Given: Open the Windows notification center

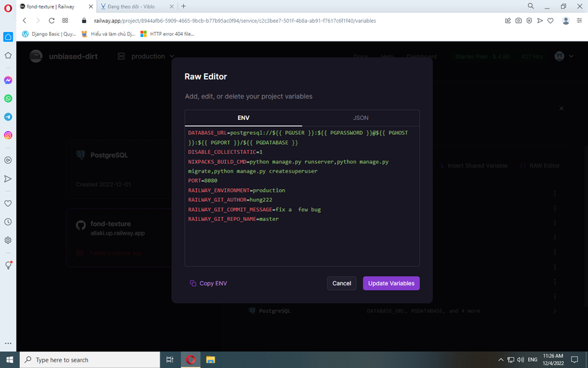Looking at the screenshot, I should [574, 359].
